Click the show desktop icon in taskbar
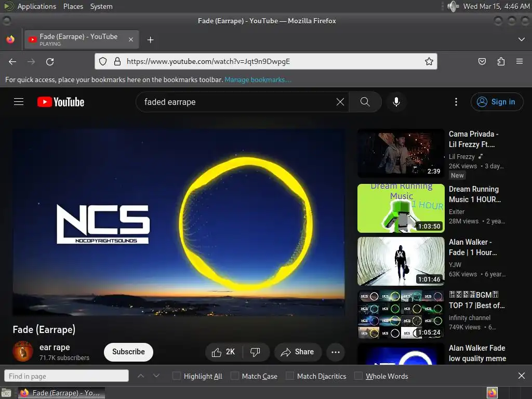The width and height of the screenshot is (532, 399). click(x=6, y=393)
